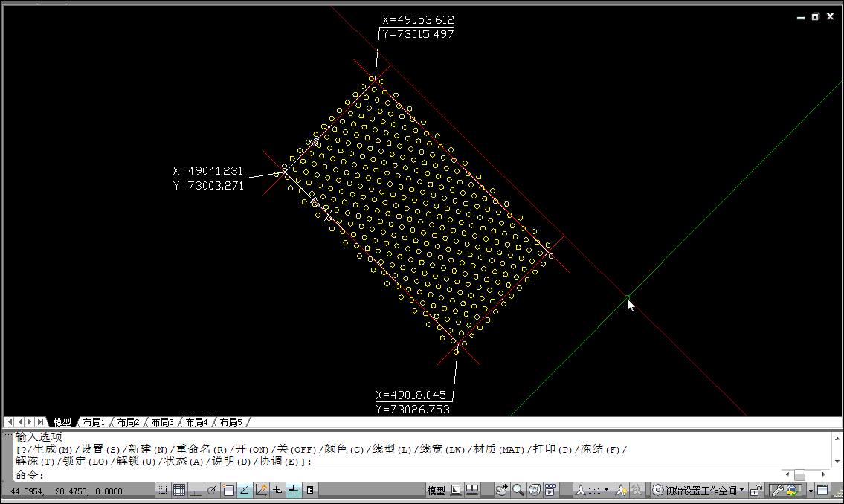Restore down the drawing window

pos(816,16)
